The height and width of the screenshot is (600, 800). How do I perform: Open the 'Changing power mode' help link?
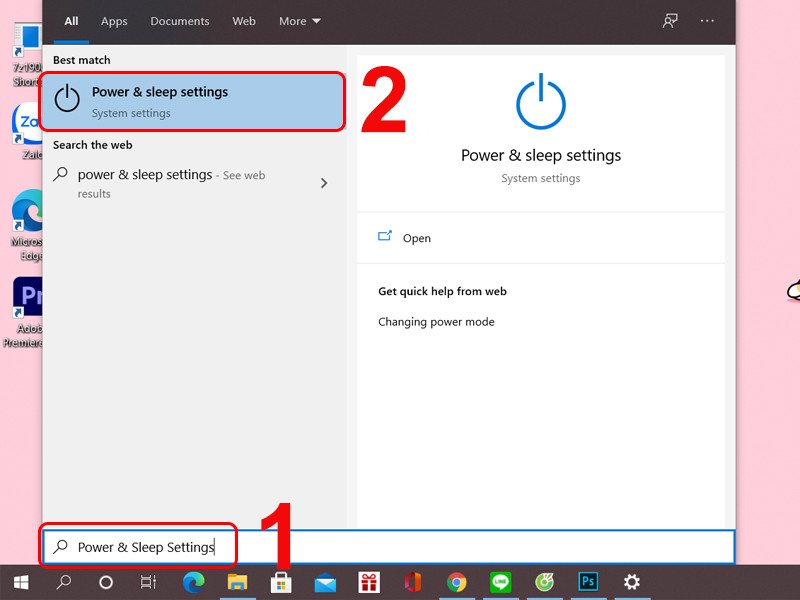[436, 322]
